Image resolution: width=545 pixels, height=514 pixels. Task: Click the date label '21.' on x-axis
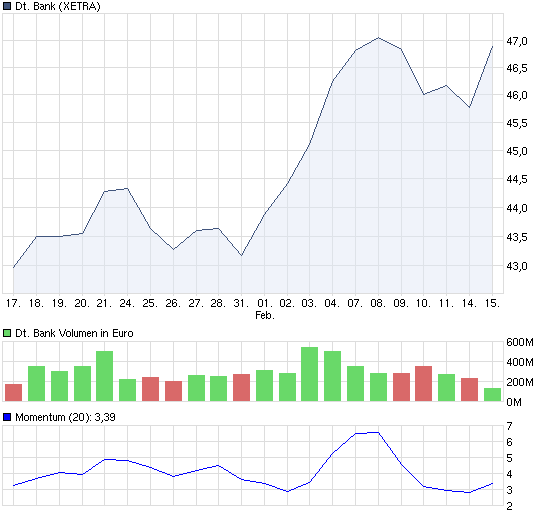104,303
